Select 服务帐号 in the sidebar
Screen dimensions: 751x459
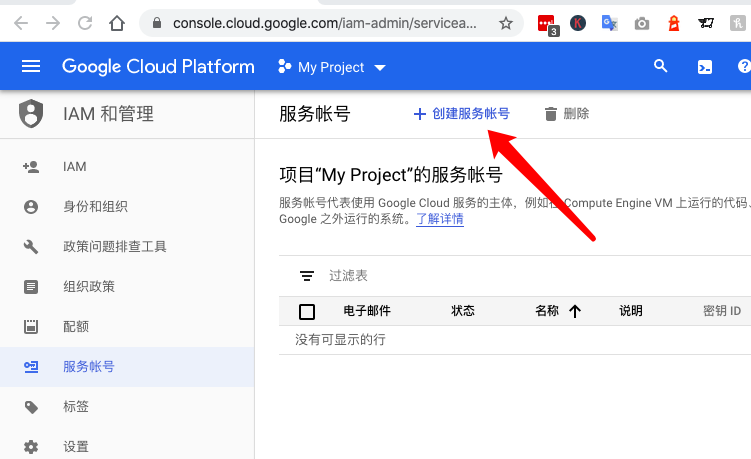[127, 367]
